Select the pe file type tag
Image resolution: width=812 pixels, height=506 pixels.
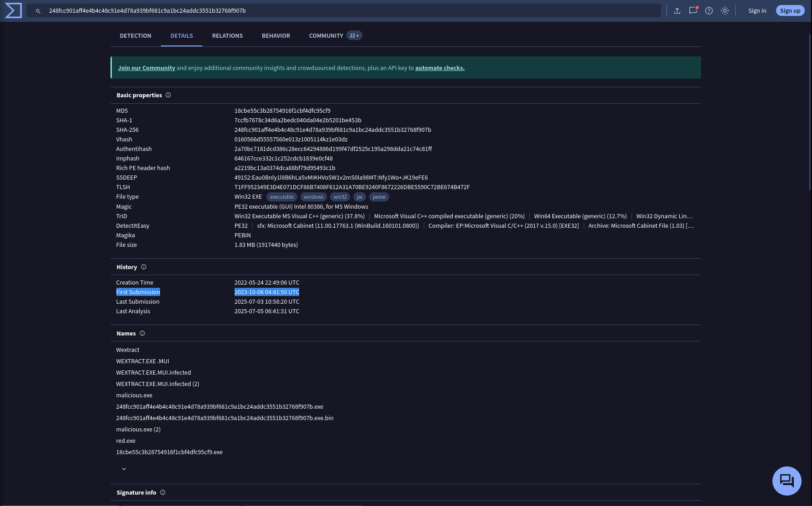tap(360, 197)
